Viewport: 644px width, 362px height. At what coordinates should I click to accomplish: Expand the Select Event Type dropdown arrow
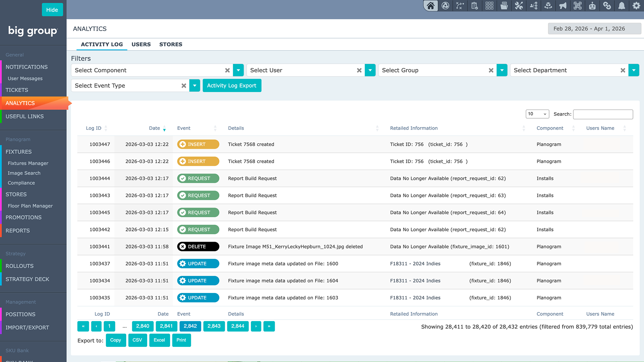(195, 86)
